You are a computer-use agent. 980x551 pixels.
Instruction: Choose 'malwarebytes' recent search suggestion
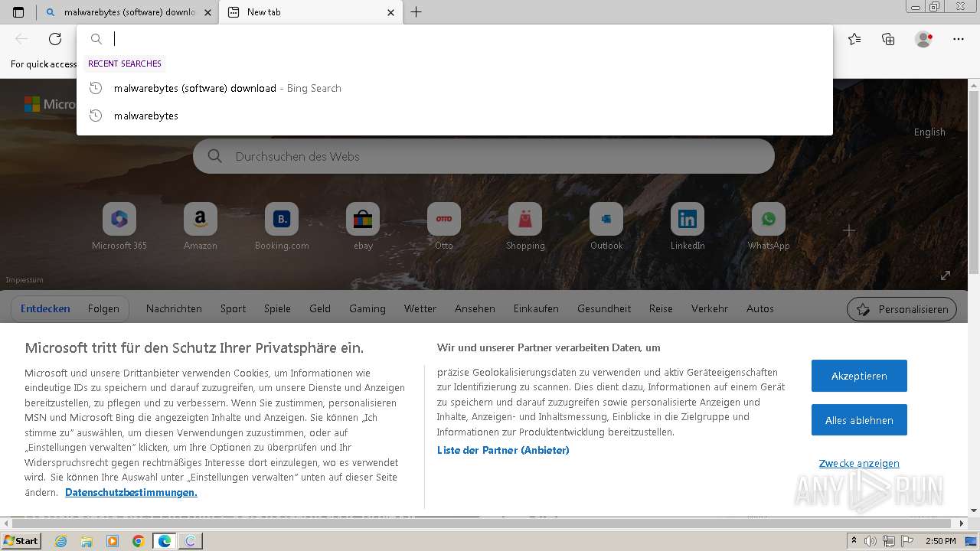pos(455,116)
